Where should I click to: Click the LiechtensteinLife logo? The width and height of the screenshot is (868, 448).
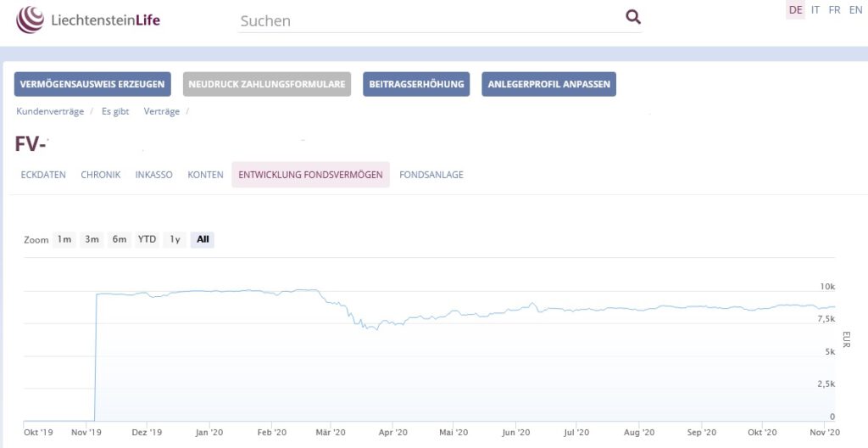click(88, 20)
